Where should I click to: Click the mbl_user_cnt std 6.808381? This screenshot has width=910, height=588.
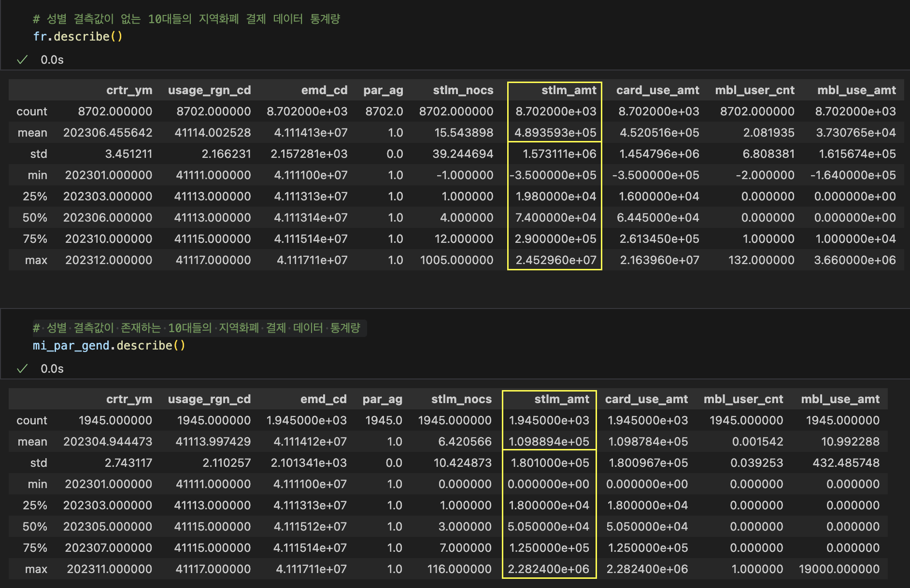coord(769,154)
